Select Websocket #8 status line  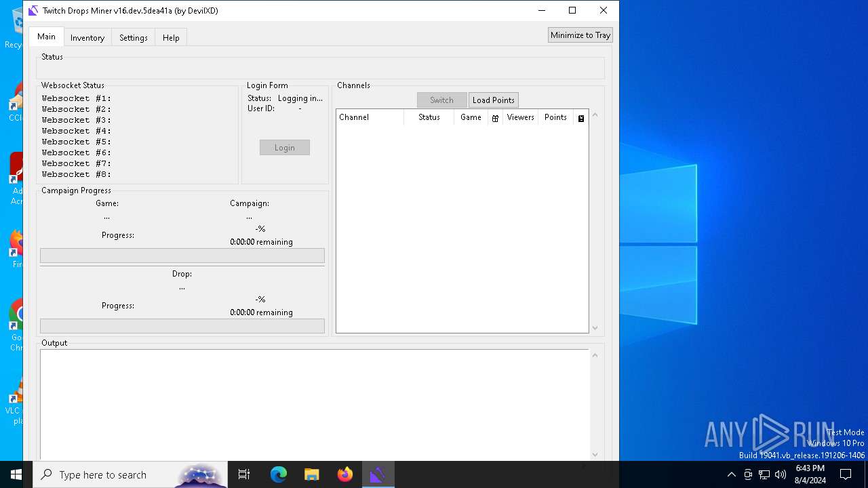click(x=77, y=174)
